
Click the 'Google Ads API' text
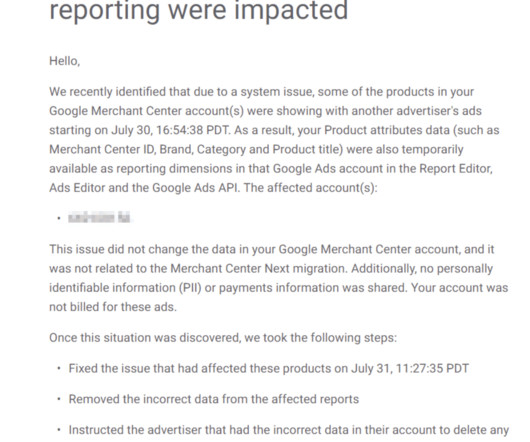(x=196, y=188)
